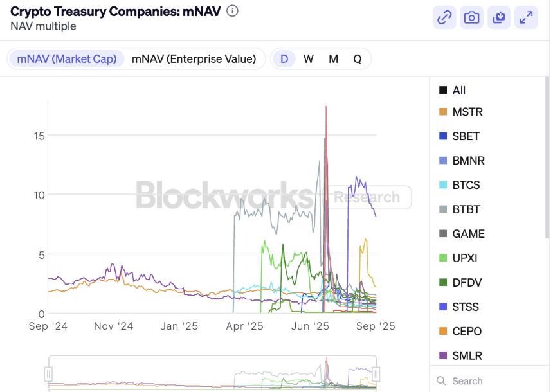Click the search magnifier icon
553x392 pixels.
[x=440, y=381]
